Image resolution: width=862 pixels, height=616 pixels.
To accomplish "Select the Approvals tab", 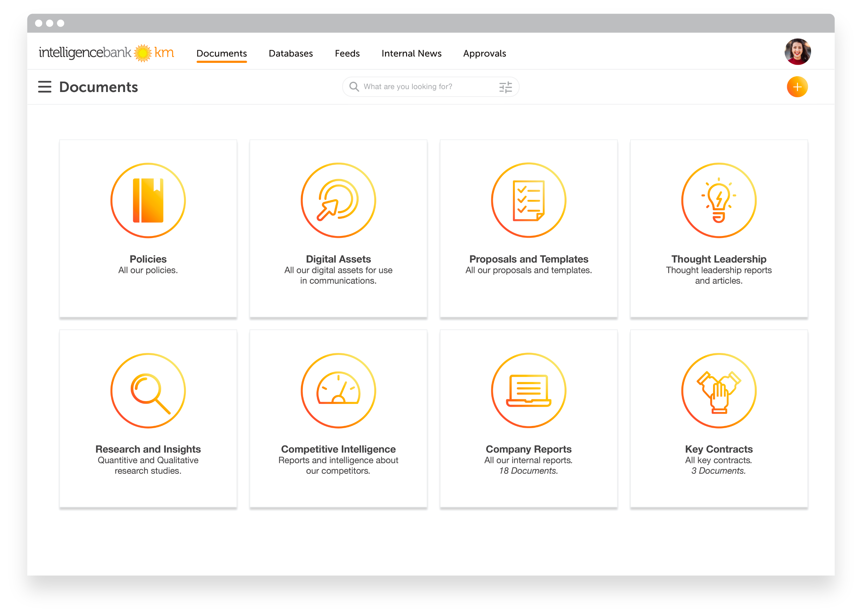I will point(484,53).
